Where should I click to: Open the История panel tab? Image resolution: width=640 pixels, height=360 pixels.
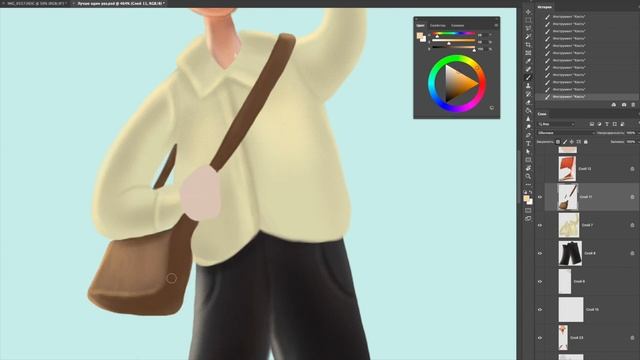(544, 7)
